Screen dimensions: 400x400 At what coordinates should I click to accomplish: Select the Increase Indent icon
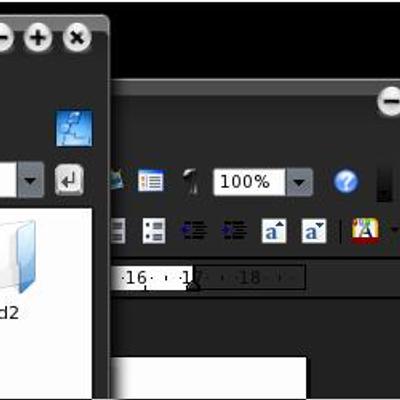click(234, 230)
